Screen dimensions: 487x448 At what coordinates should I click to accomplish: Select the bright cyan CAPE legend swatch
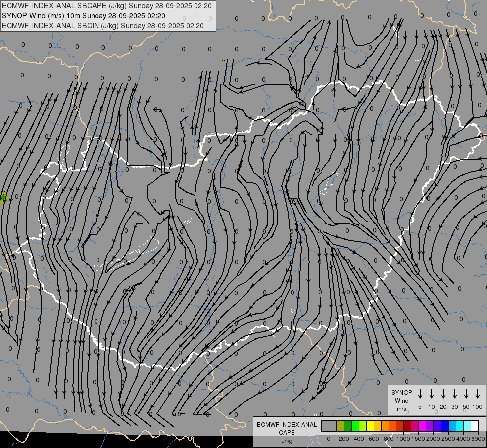pyautogui.click(x=460, y=426)
